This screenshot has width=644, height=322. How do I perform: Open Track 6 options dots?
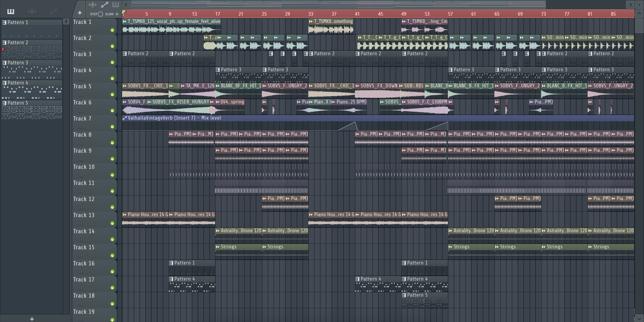tap(81, 112)
